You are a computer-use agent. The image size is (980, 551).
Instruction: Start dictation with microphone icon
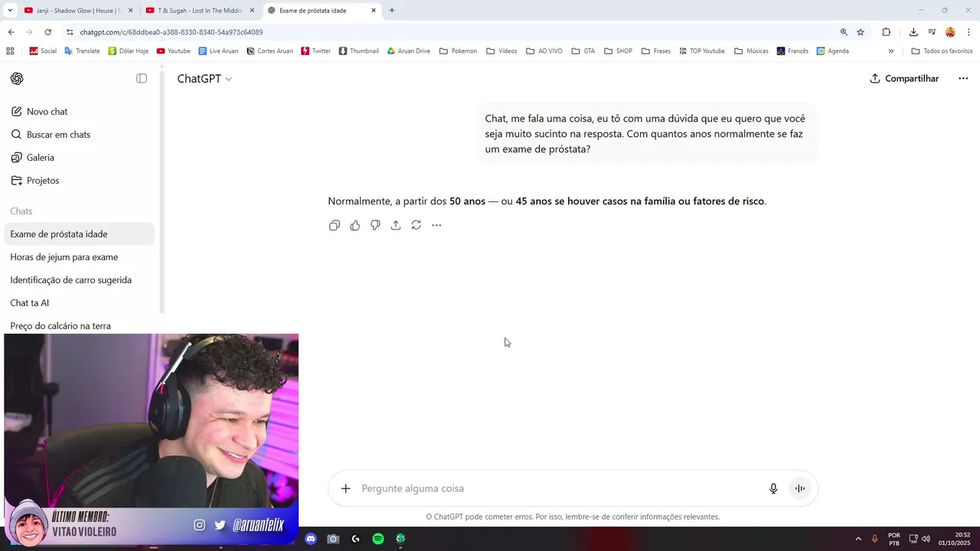pyautogui.click(x=773, y=488)
